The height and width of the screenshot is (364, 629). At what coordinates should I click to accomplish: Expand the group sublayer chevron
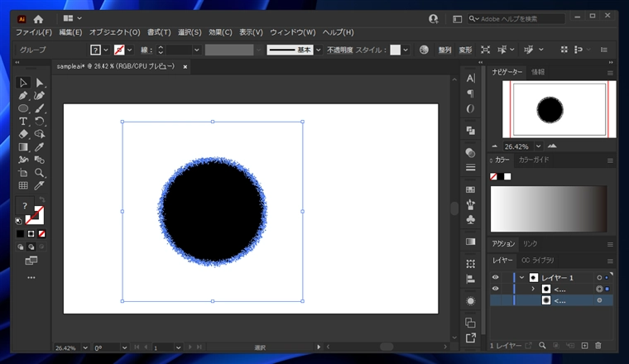[533, 289]
